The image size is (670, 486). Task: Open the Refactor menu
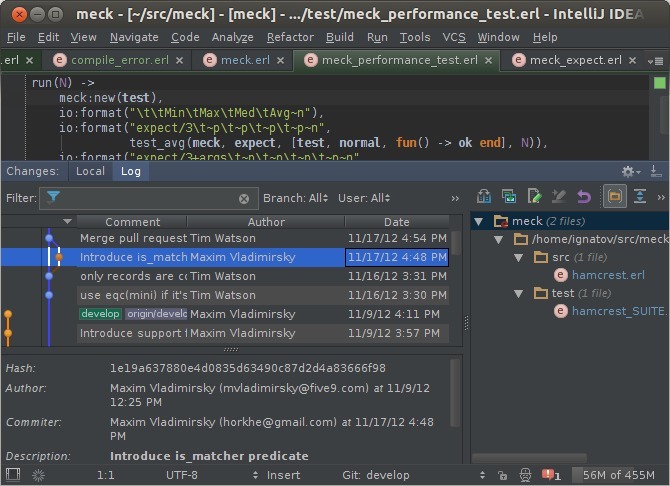290,37
